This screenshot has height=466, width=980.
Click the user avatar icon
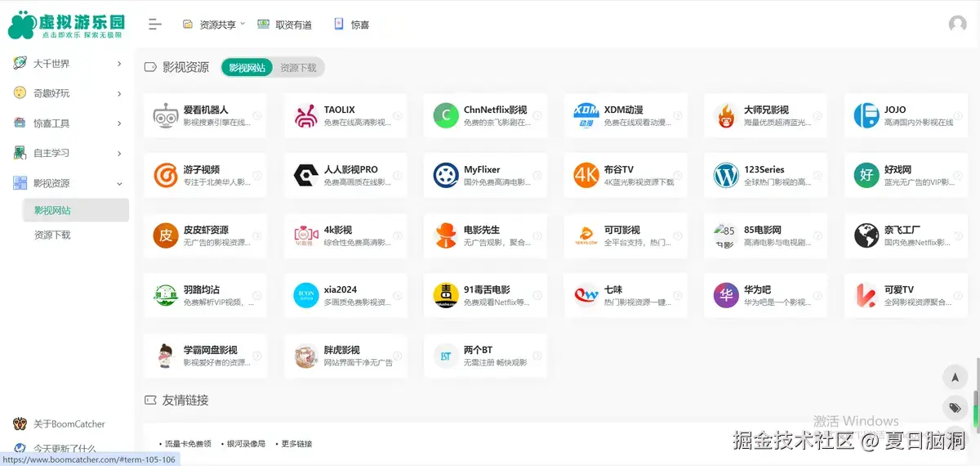[x=958, y=25]
